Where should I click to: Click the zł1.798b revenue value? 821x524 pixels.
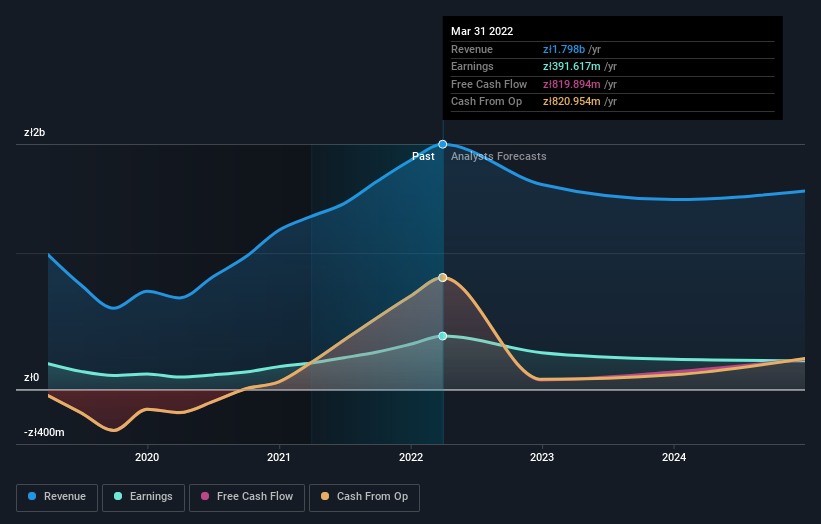click(564, 49)
